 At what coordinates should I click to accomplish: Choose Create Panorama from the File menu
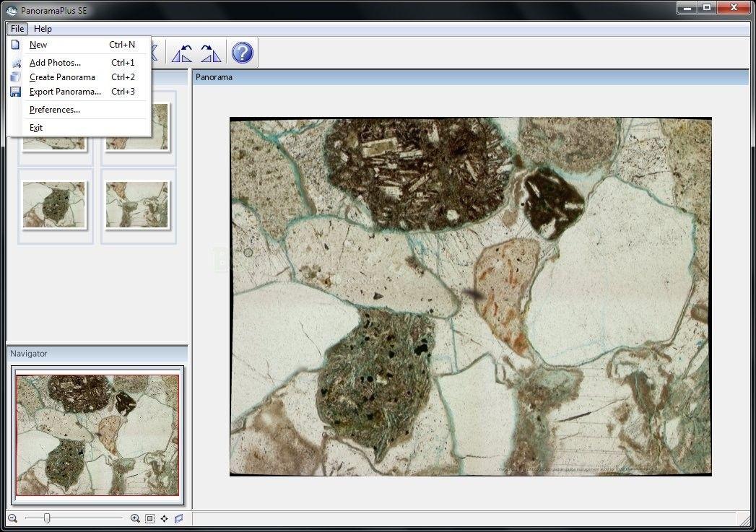point(79,77)
